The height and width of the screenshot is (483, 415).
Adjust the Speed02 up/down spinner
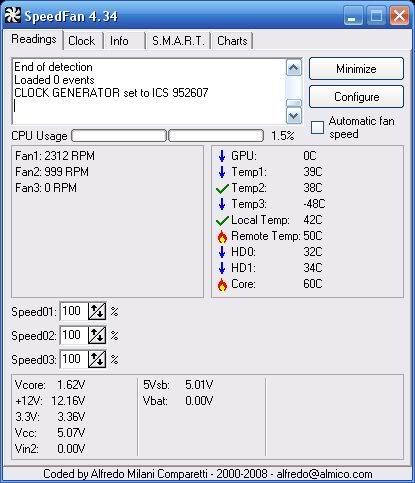pos(97,335)
